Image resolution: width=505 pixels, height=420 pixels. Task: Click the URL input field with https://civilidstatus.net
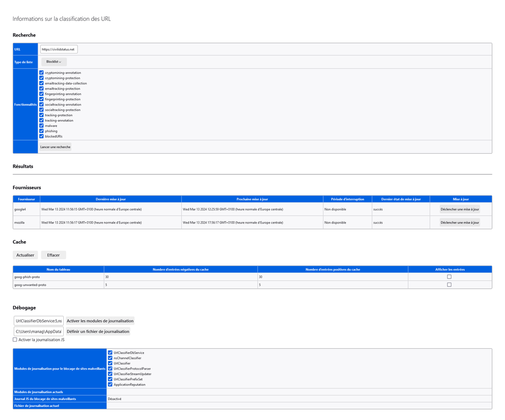[59, 49]
